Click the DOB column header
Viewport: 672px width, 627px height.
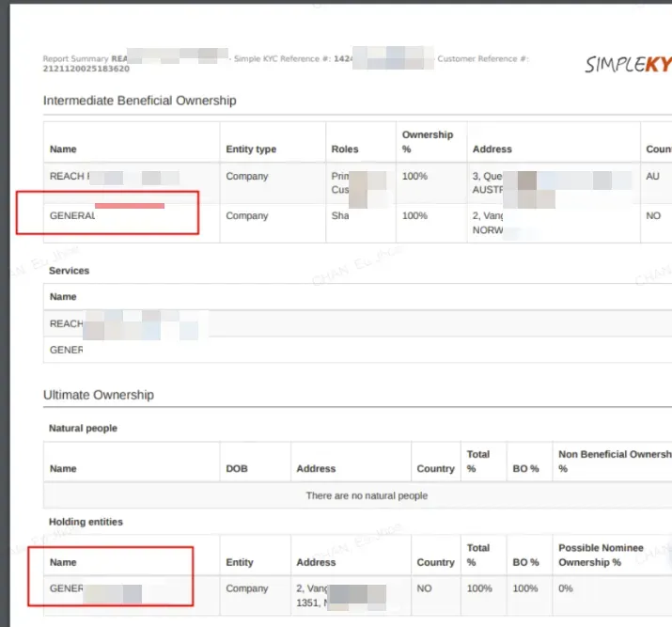point(236,468)
